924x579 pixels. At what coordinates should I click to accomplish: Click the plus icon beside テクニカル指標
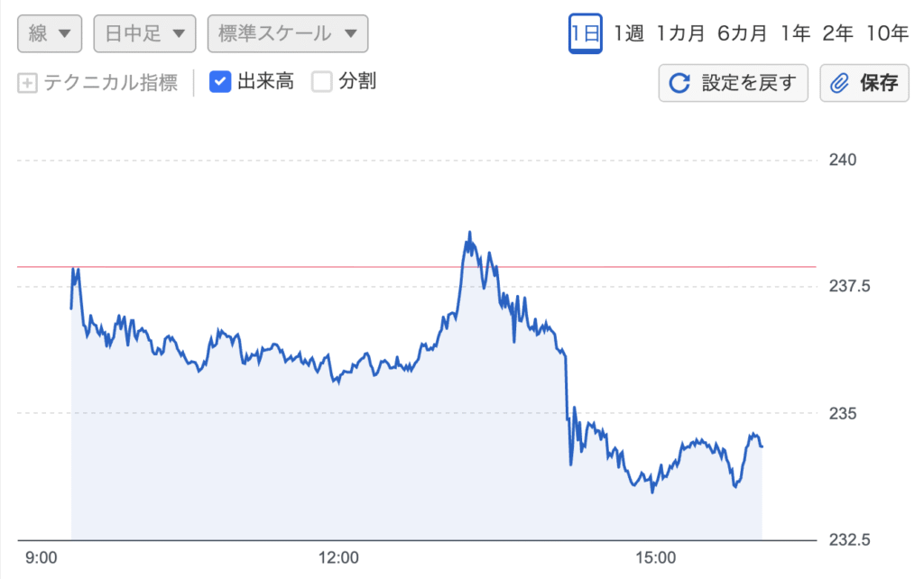27,83
